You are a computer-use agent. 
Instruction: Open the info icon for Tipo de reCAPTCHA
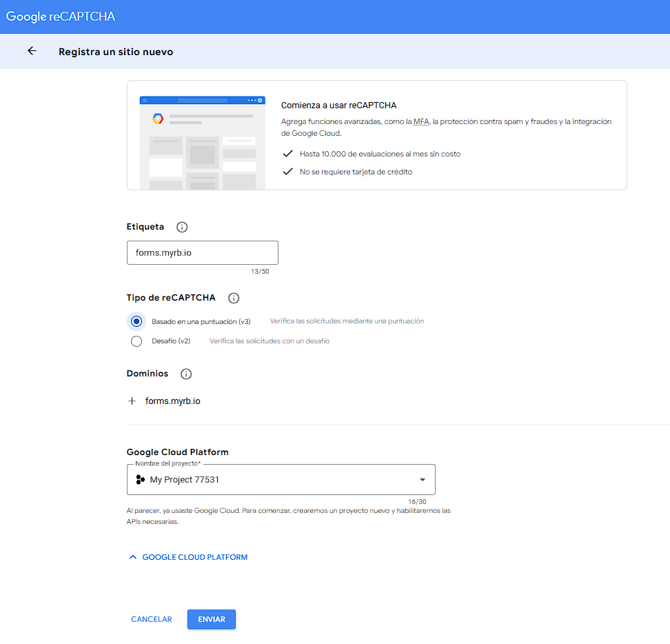pyautogui.click(x=234, y=299)
